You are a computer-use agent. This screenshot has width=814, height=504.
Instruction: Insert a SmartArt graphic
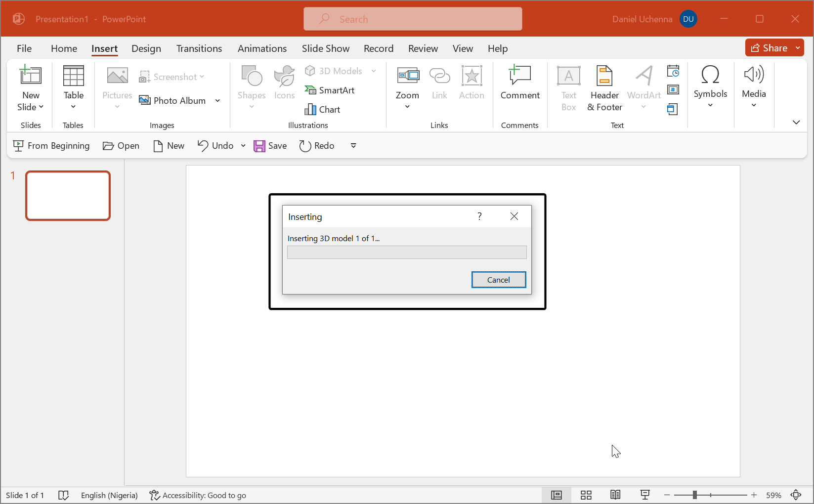point(330,90)
